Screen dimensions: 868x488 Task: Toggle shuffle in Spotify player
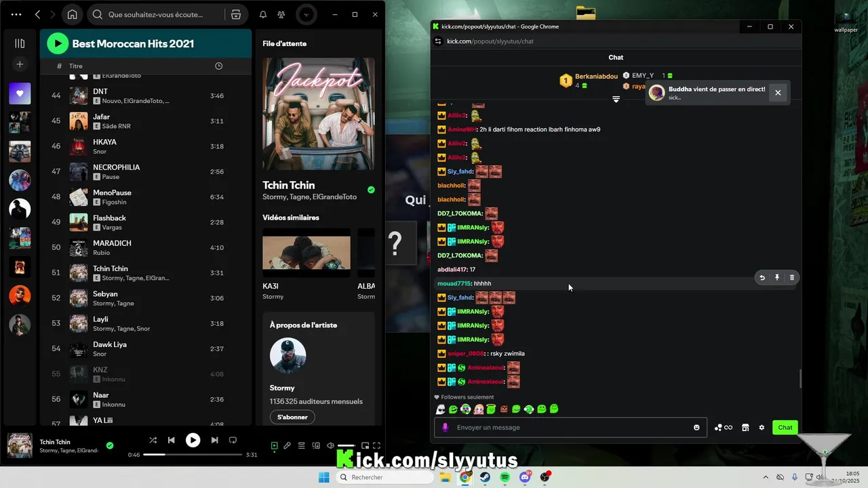[153, 441]
